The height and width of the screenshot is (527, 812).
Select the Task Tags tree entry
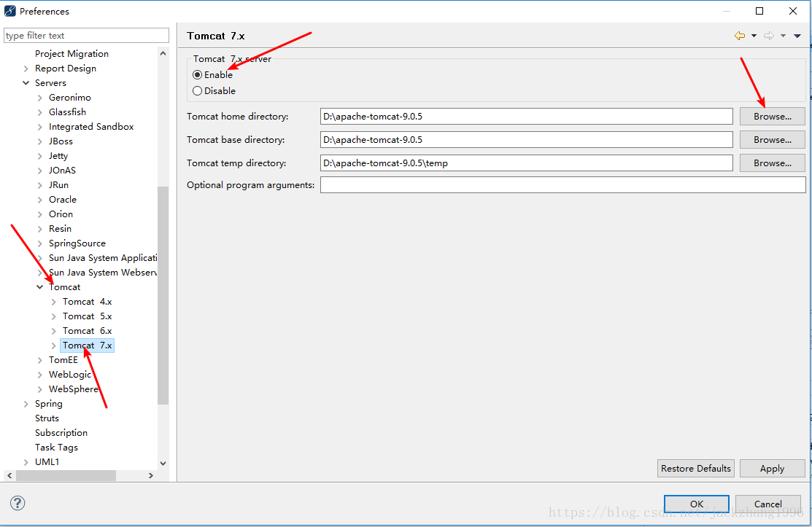[x=56, y=448]
